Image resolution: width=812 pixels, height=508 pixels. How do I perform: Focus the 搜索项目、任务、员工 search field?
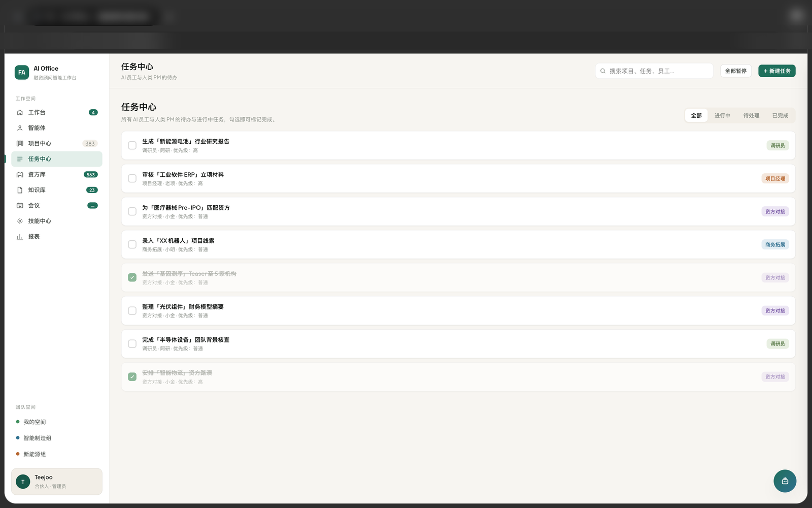654,71
